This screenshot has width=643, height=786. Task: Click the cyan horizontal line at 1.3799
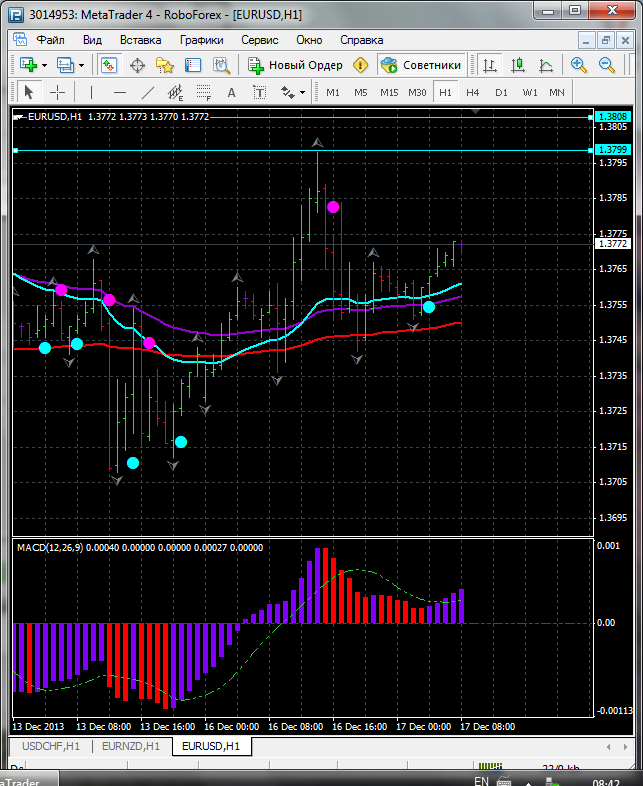pyautogui.click(x=300, y=150)
